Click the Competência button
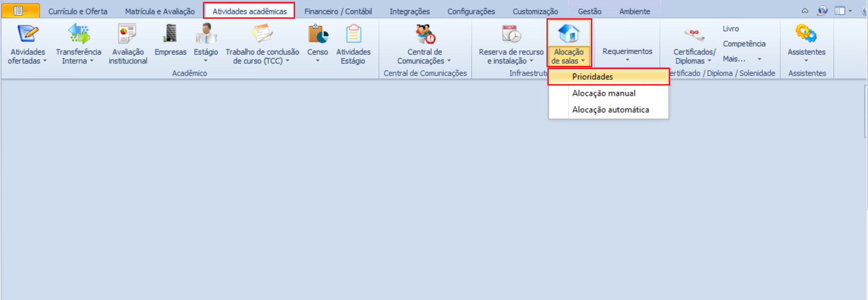The image size is (868, 300). [x=744, y=44]
